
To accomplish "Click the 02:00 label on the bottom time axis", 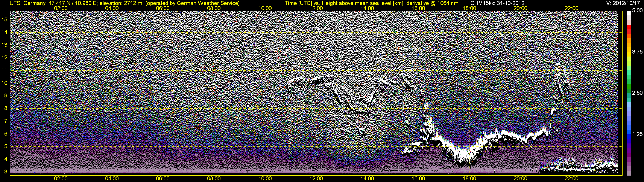I will pyautogui.click(x=61, y=179).
